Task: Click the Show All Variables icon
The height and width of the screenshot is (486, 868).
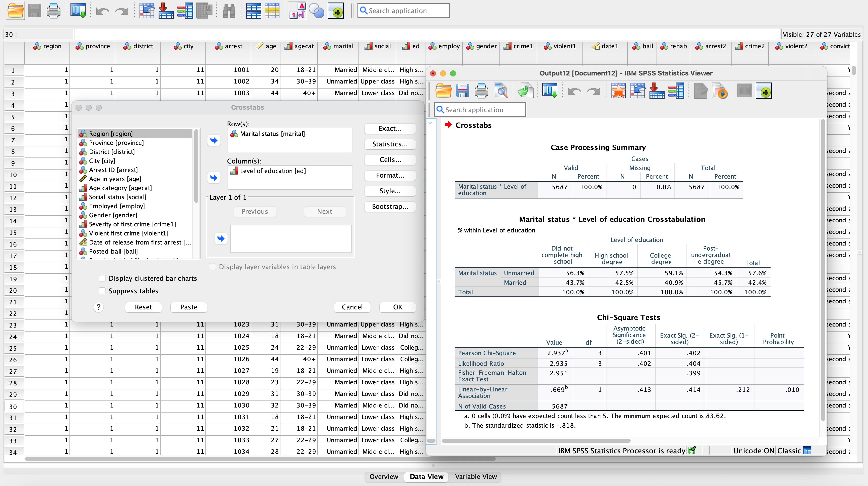Action: (336, 11)
